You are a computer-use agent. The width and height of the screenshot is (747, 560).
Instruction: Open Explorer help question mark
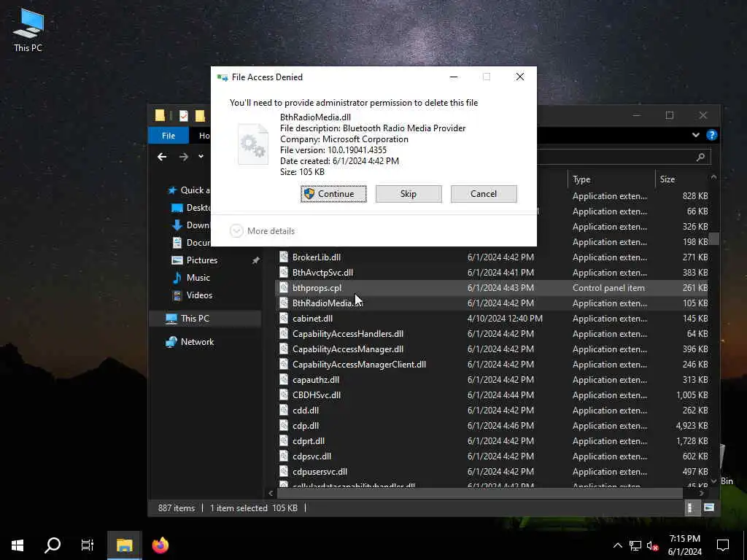click(712, 135)
